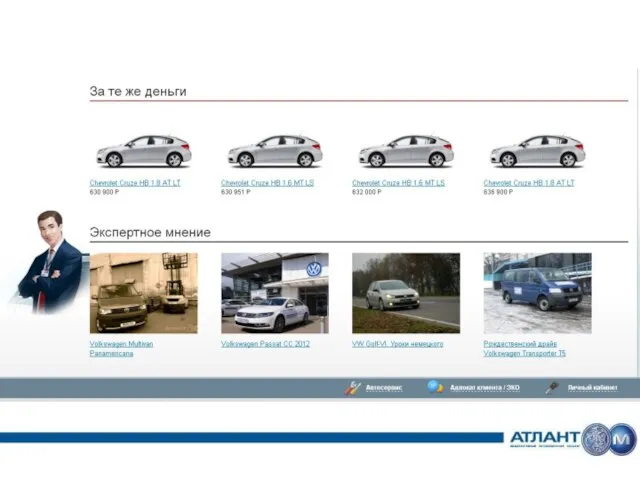Open Volkswagen Multivan Panamericana article link

pos(121,348)
